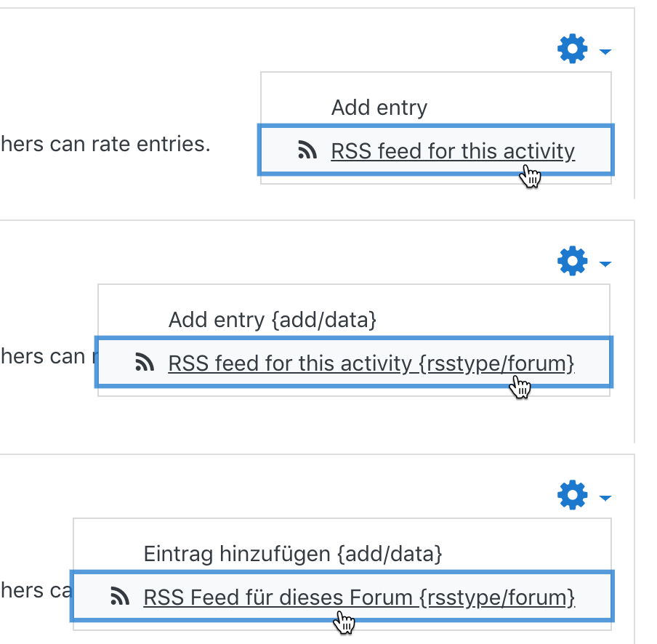Open 'RSS Feed für dieses Forum {rsstype/forum}' link
The image size is (657, 644).
tap(359, 597)
